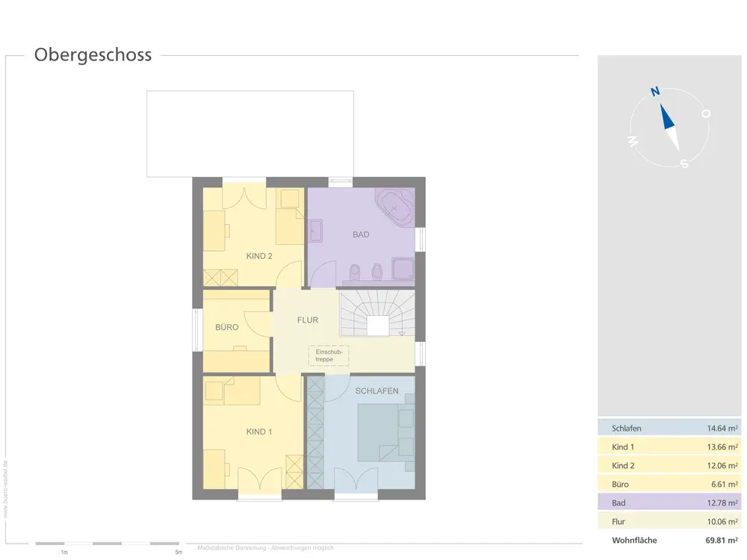Click the Einschubtreppe label in hallway
Screen dimensions: 747x560
tap(329, 355)
